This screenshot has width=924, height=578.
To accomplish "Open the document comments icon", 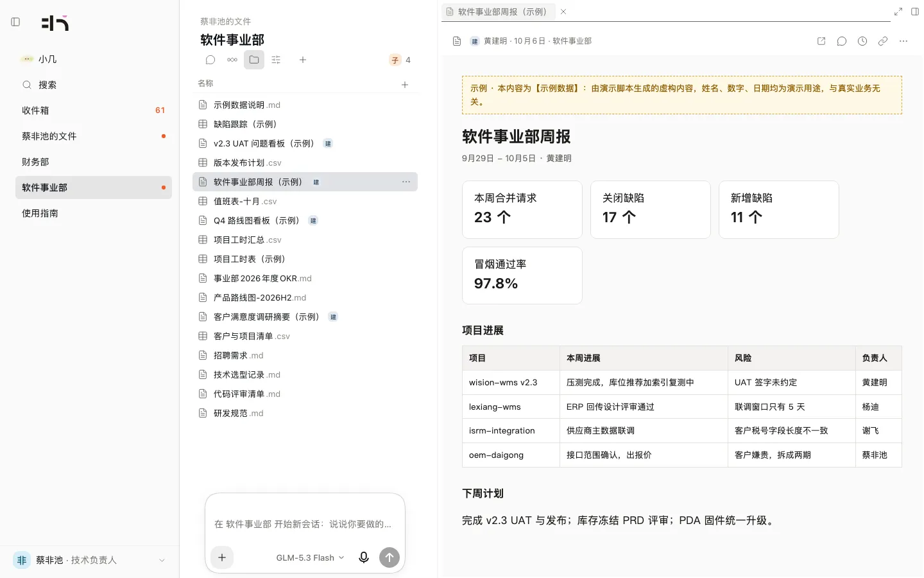I will click(842, 41).
